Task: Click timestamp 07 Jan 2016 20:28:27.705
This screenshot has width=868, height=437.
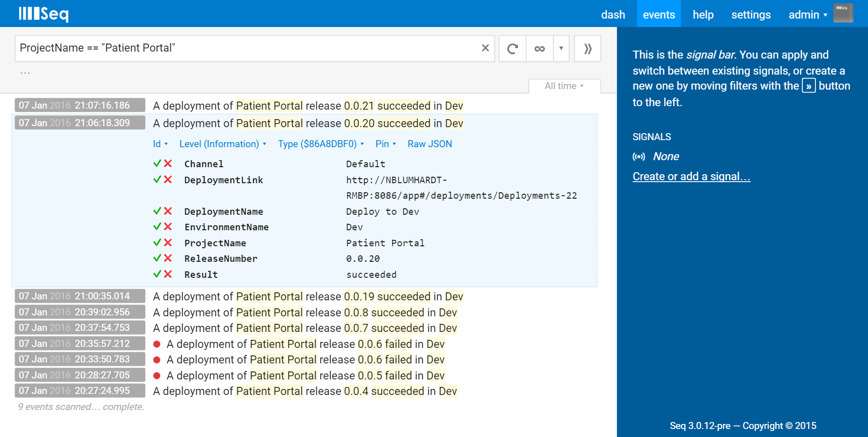Action: point(80,375)
